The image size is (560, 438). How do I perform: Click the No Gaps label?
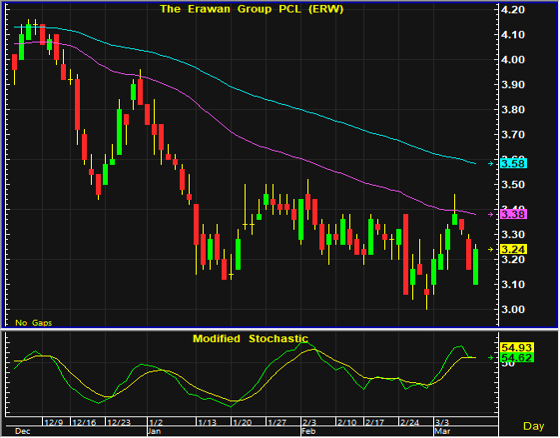coord(34,323)
